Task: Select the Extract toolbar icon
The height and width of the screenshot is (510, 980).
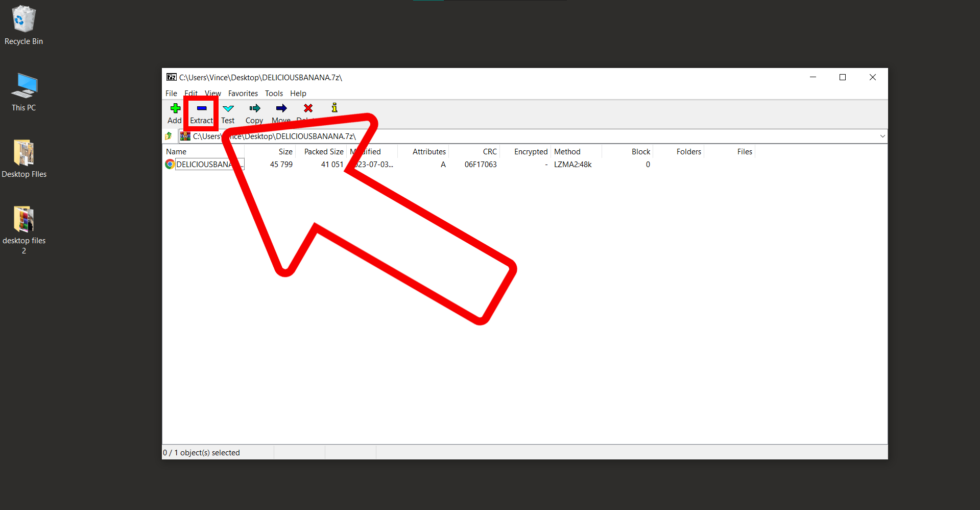Action: tap(201, 112)
